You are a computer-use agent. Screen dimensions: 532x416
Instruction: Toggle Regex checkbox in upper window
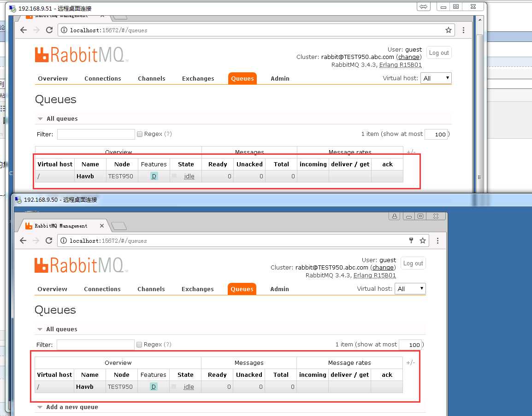pyautogui.click(x=139, y=134)
